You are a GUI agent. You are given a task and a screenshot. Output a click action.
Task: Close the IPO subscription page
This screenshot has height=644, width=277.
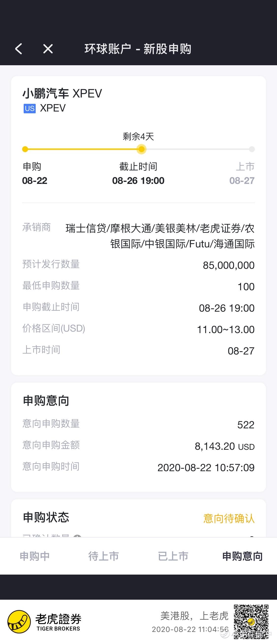pos(48,49)
